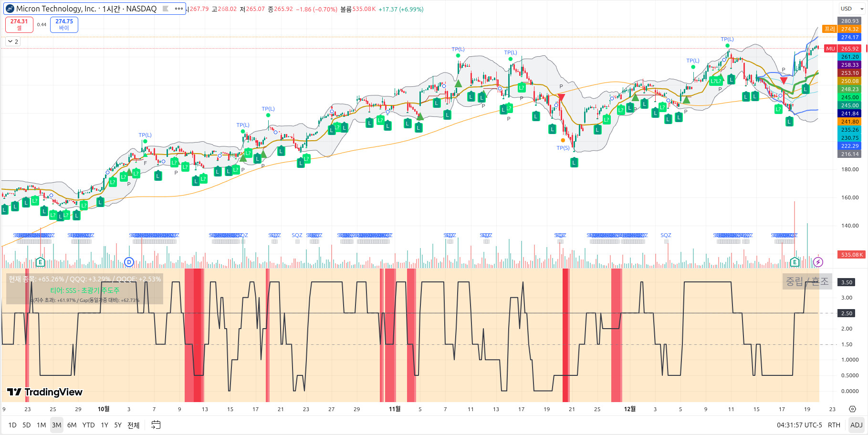
Task: Click the dividend D marker
Action: tap(129, 262)
